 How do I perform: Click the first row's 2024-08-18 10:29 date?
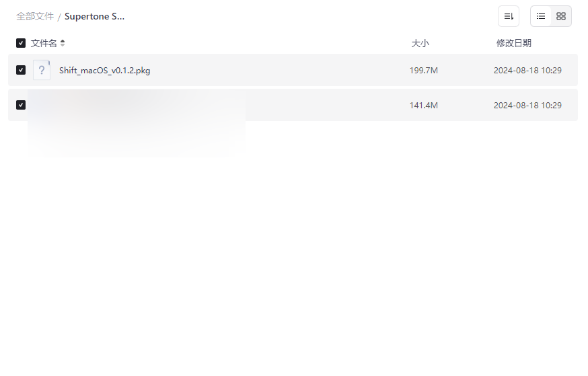coord(527,71)
